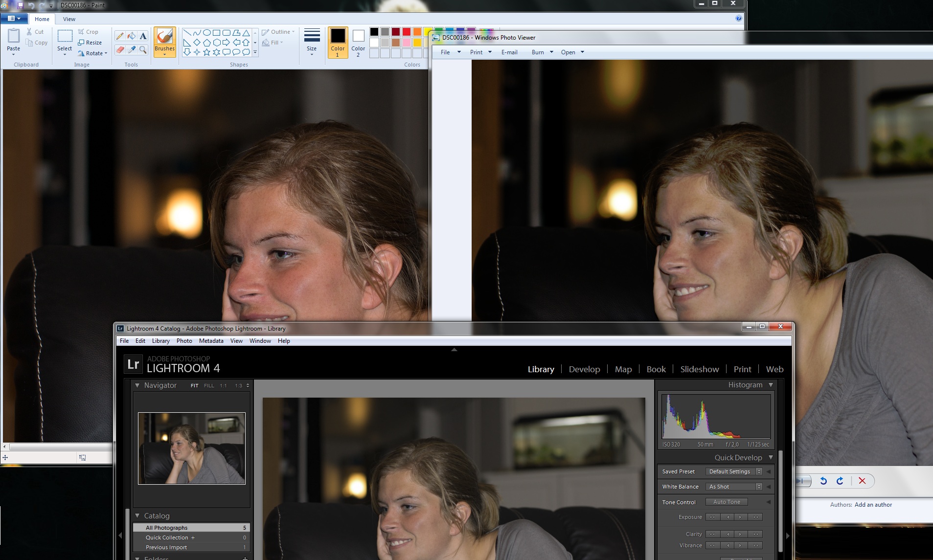Click the Paste clipboard icon in Paint
This screenshot has height=560, width=933.
tap(14, 36)
